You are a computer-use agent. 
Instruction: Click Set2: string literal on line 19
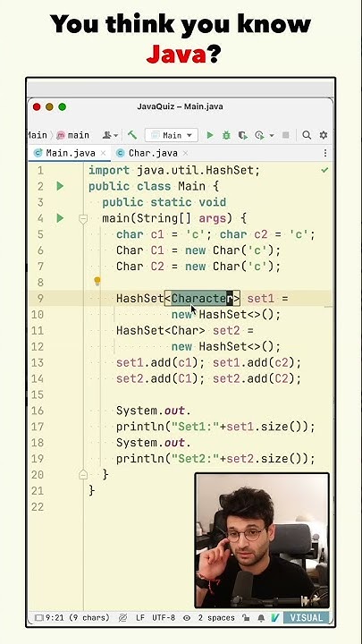pyautogui.click(x=196, y=459)
